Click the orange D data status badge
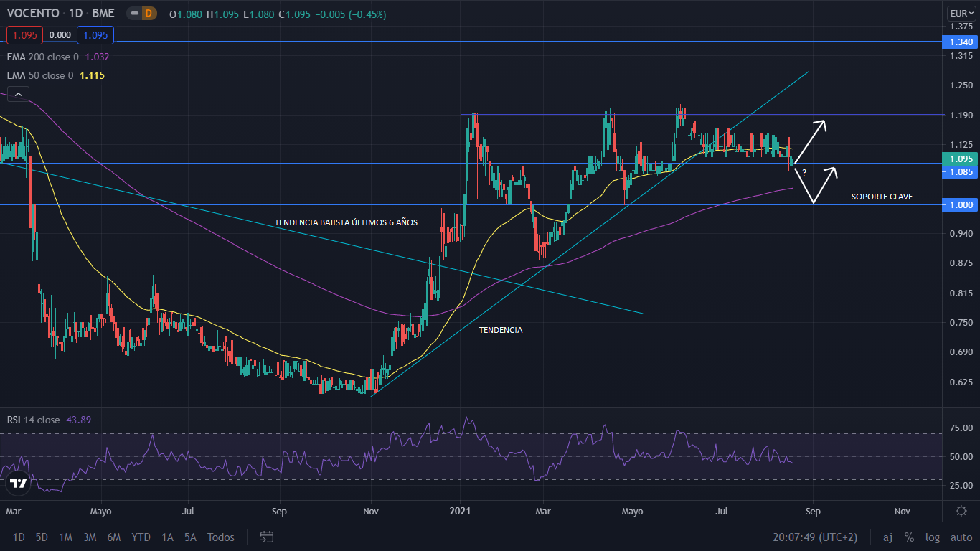Viewport: 980px width, 551px height. coord(149,13)
